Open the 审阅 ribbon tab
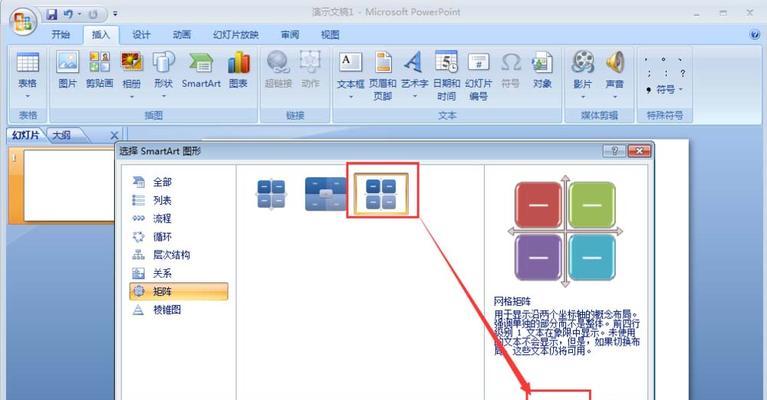The image size is (767, 400). [x=290, y=35]
